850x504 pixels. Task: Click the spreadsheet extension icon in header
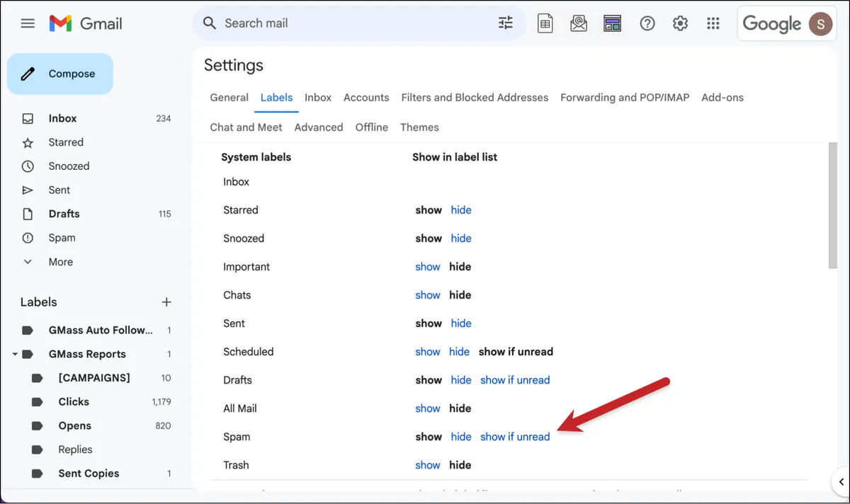click(545, 23)
